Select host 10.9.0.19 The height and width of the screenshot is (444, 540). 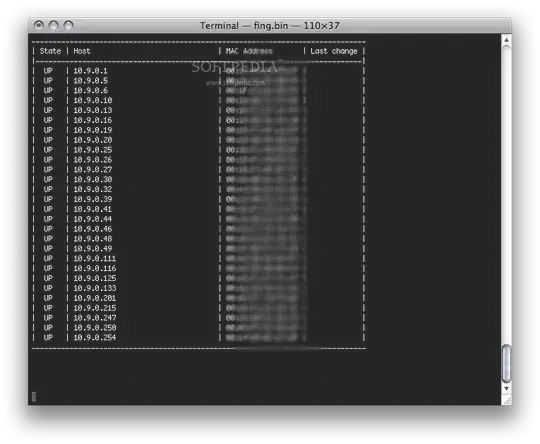pos(93,130)
